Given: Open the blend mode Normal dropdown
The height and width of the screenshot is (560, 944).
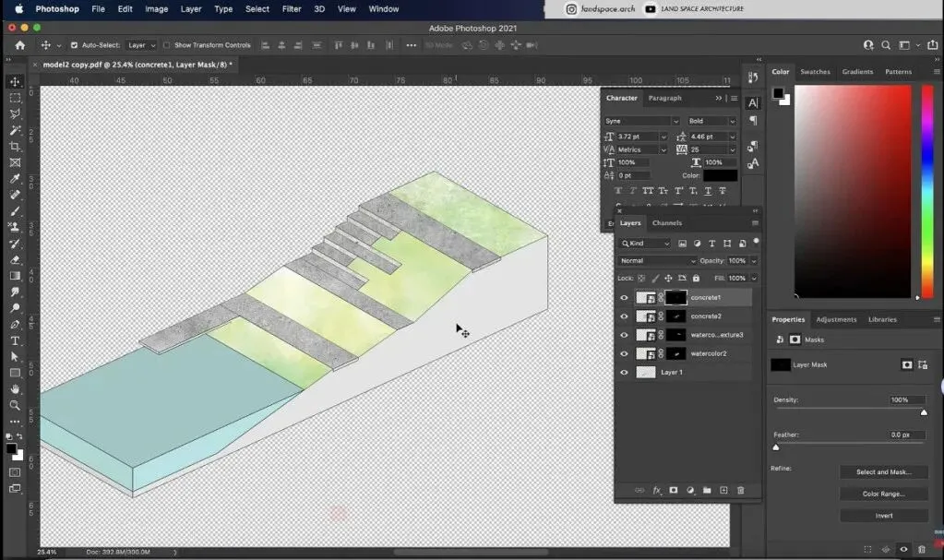Looking at the screenshot, I should 657,261.
